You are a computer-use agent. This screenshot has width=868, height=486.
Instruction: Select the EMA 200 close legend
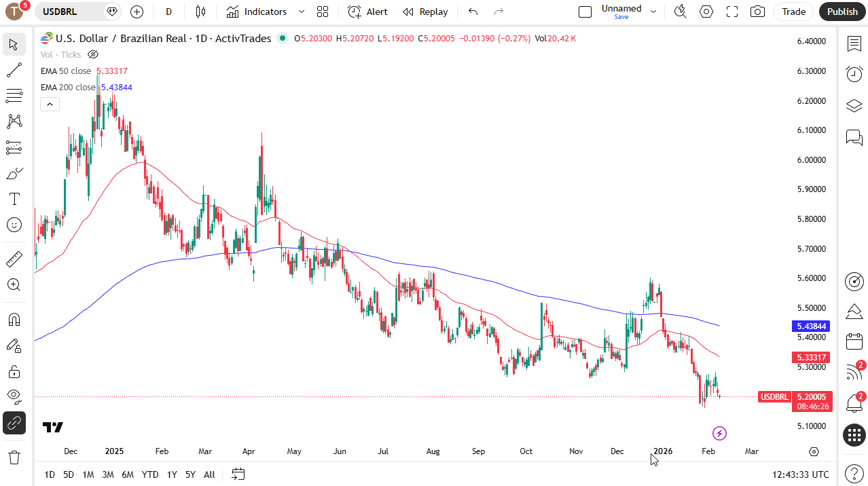click(x=68, y=87)
